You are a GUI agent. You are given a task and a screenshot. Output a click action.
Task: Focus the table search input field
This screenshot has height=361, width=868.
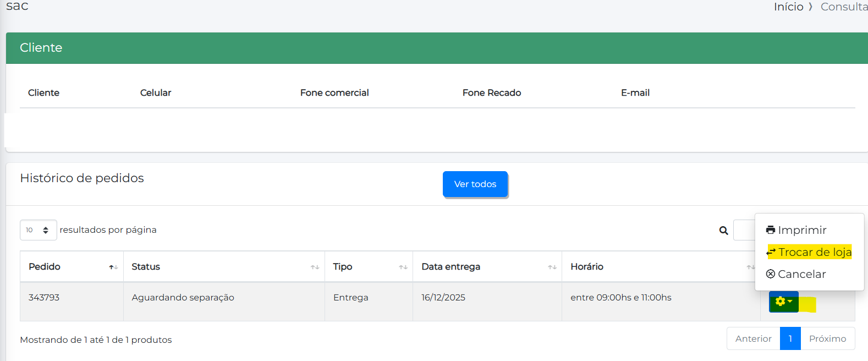click(744, 231)
